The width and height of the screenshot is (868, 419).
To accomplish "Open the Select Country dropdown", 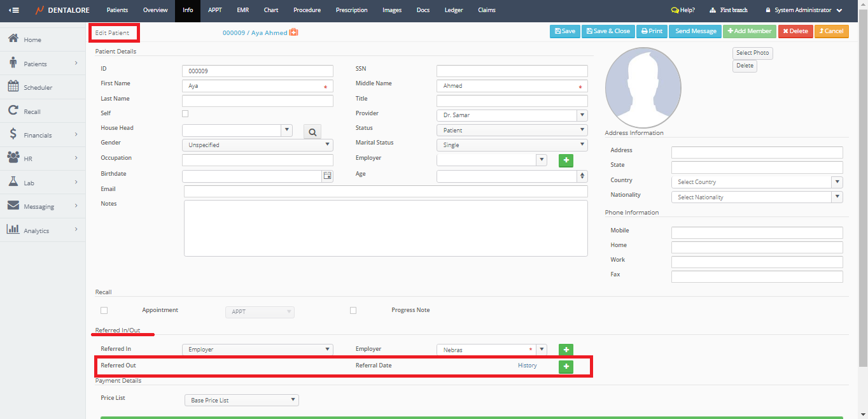I will point(757,182).
